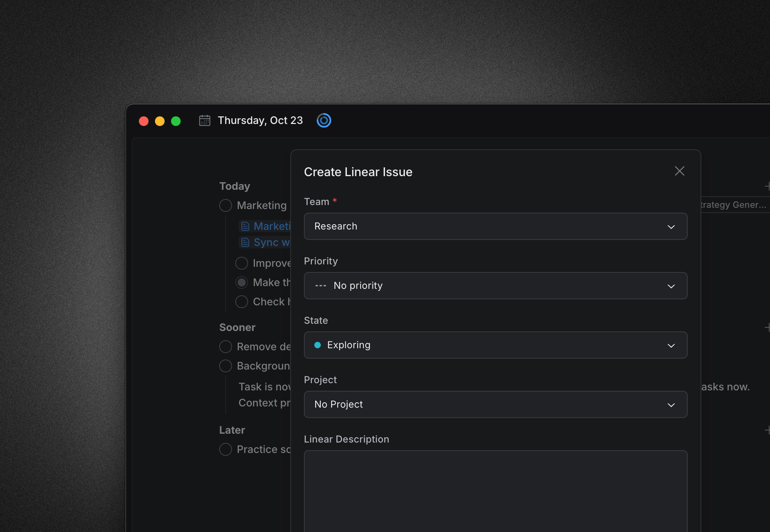Open the Team dropdown showing Research
The height and width of the screenshot is (532, 770).
495,226
